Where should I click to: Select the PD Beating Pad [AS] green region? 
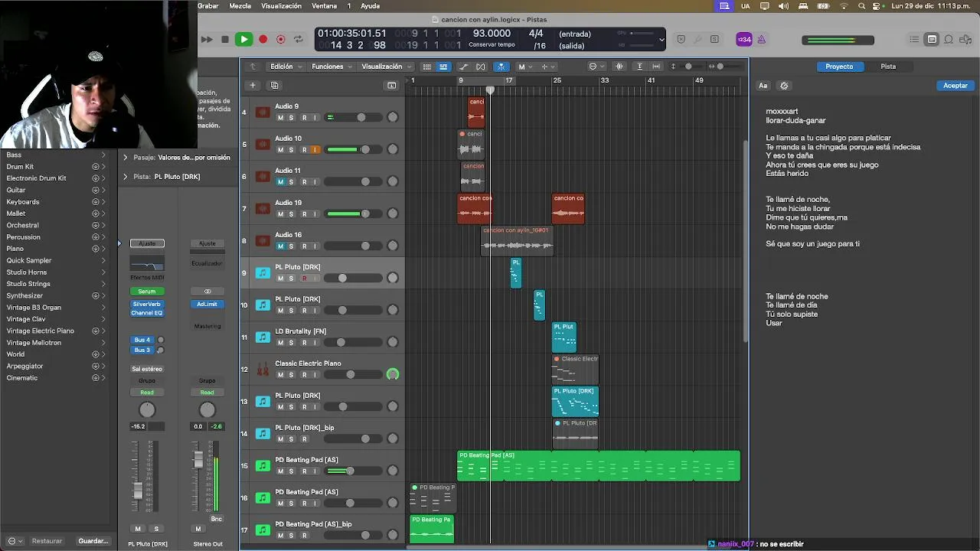pyautogui.click(x=599, y=466)
